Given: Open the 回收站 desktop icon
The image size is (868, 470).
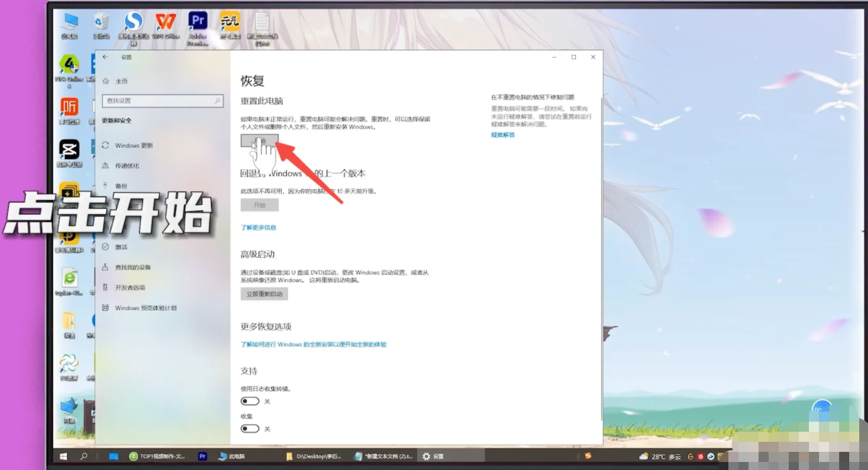Looking at the screenshot, I should pyautogui.click(x=101, y=25).
